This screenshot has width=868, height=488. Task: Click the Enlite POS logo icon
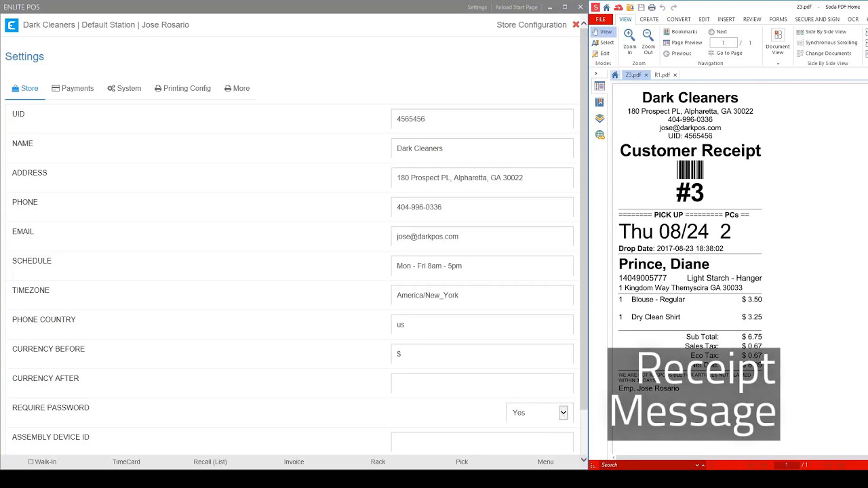(12, 25)
